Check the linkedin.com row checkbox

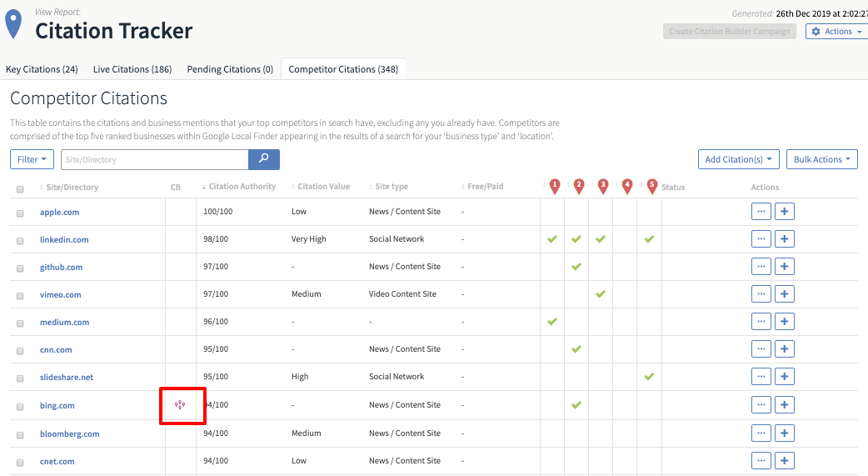[20, 241]
